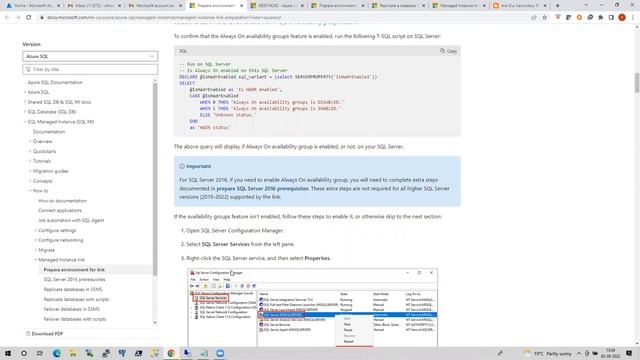This screenshot has height=360, width=640.
Task: Expand Shared SQL DB & SQL MI docs
Action: tap(25, 102)
